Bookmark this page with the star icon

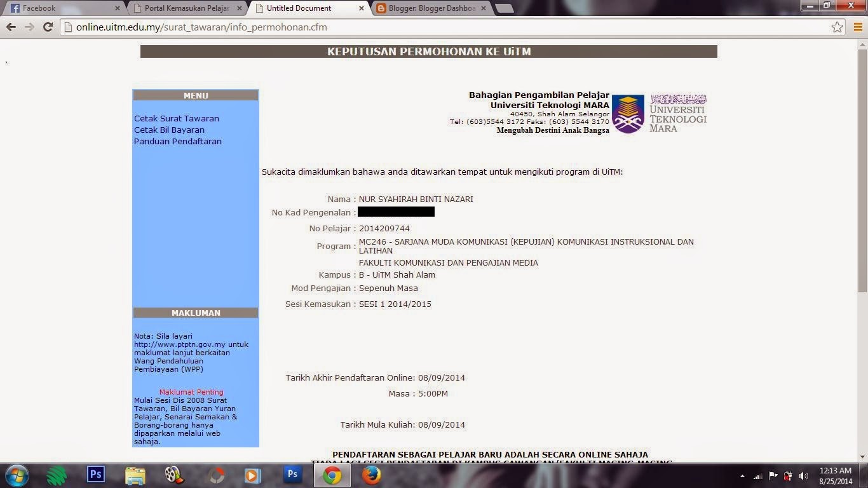(x=837, y=27)
